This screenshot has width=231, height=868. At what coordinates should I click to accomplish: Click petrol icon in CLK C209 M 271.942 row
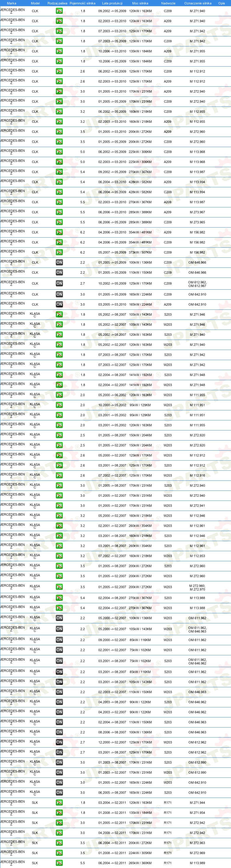(x=59, y=41)
